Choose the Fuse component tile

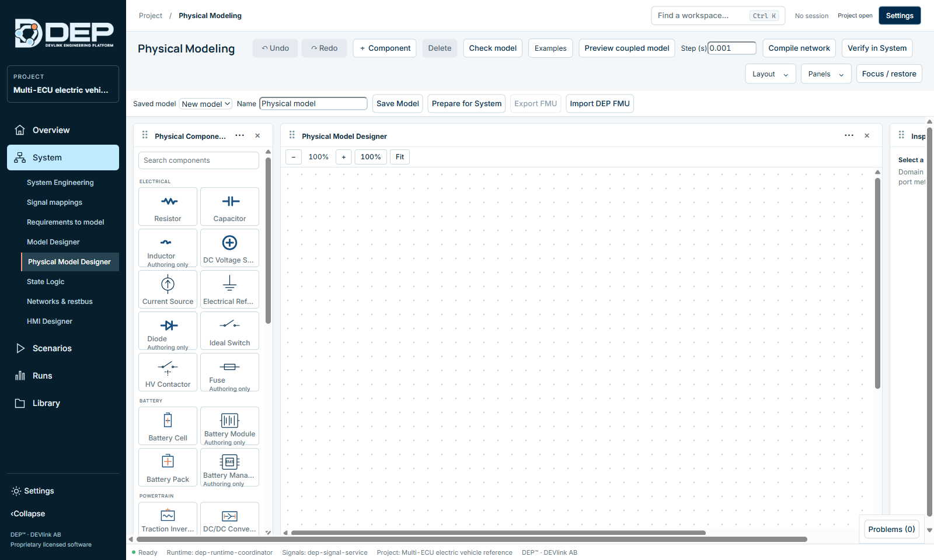pyautogui.click(x=229, y=372)
